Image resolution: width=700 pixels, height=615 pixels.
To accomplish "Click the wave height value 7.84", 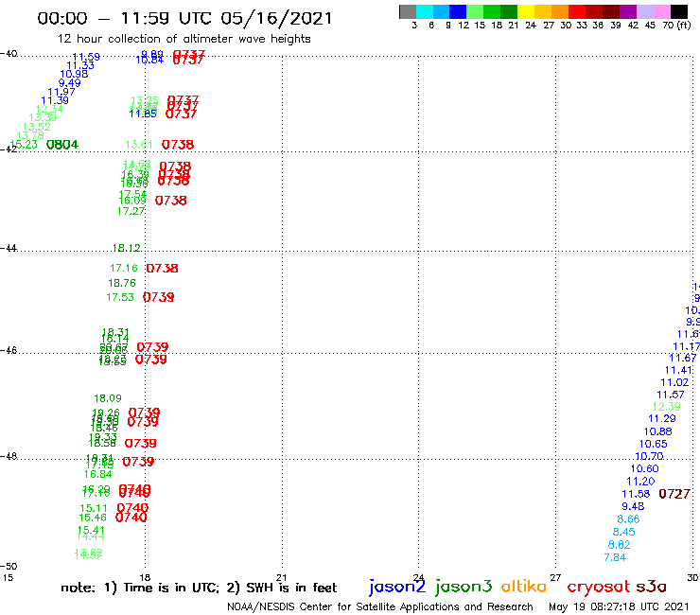I will pos(615,557).
